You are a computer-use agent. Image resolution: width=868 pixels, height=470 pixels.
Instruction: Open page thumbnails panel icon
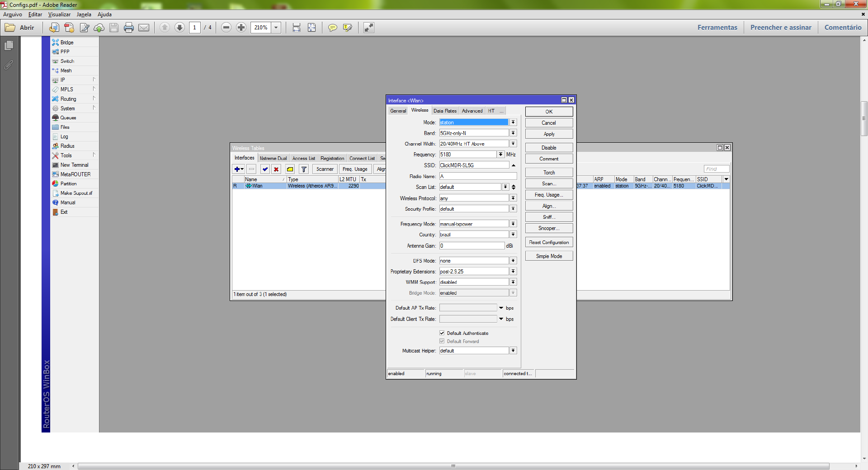(x=9, y=46)
